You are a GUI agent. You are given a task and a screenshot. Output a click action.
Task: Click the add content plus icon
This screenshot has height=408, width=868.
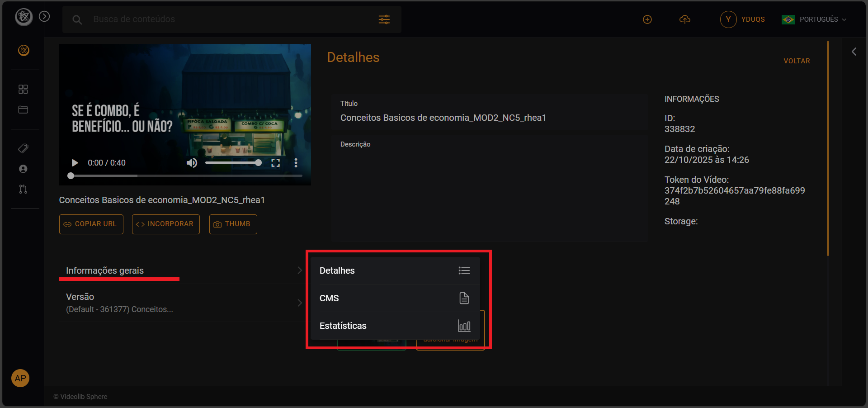pyautogui.click(x=647, y=19)
